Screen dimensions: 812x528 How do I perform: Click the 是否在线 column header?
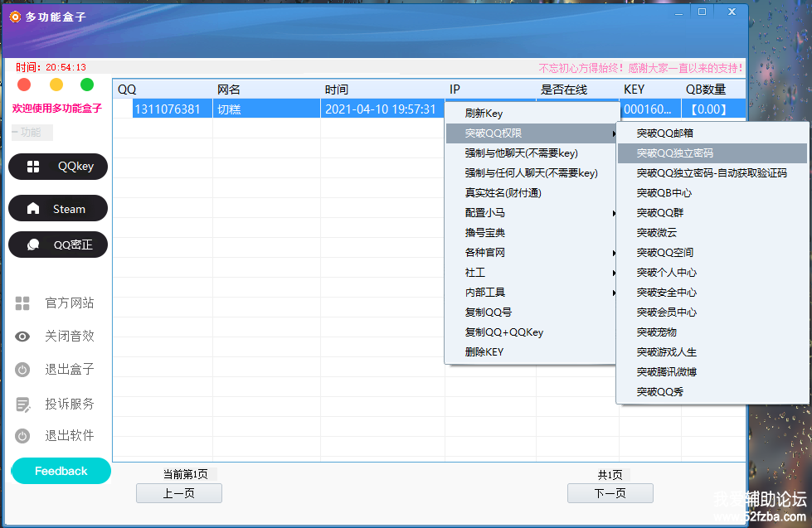coord(577,90)
